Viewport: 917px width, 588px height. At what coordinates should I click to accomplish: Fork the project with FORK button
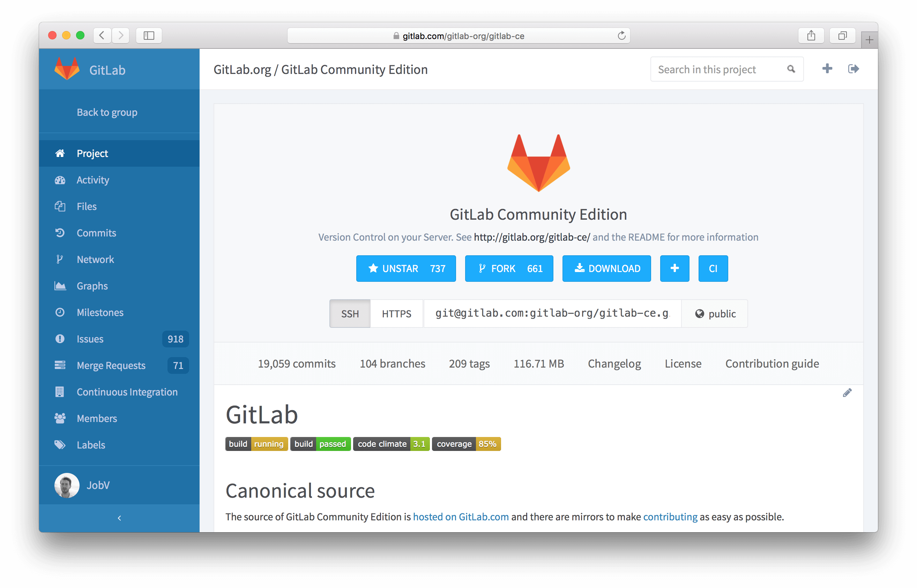point(509,269)
